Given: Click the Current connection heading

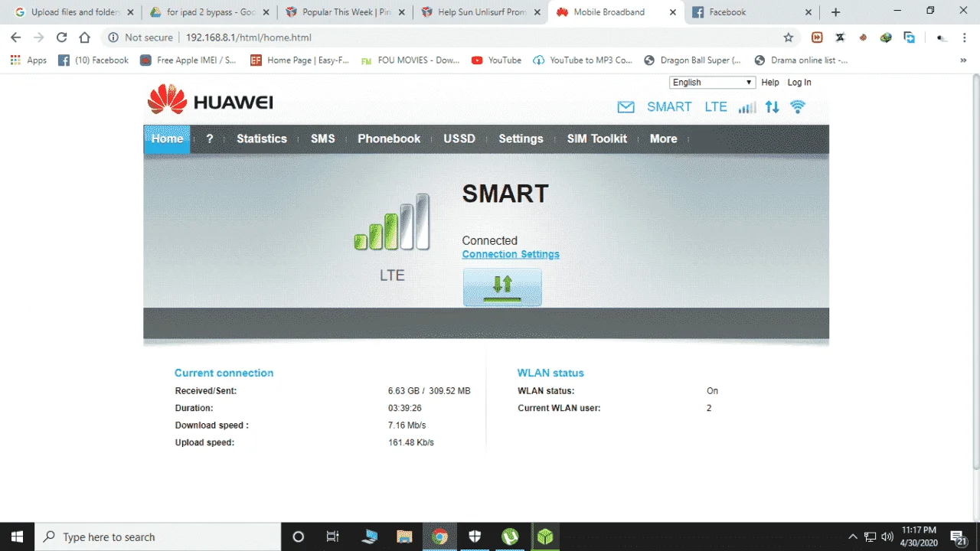Looking at the screenshot, I should (x=224, y=373).
